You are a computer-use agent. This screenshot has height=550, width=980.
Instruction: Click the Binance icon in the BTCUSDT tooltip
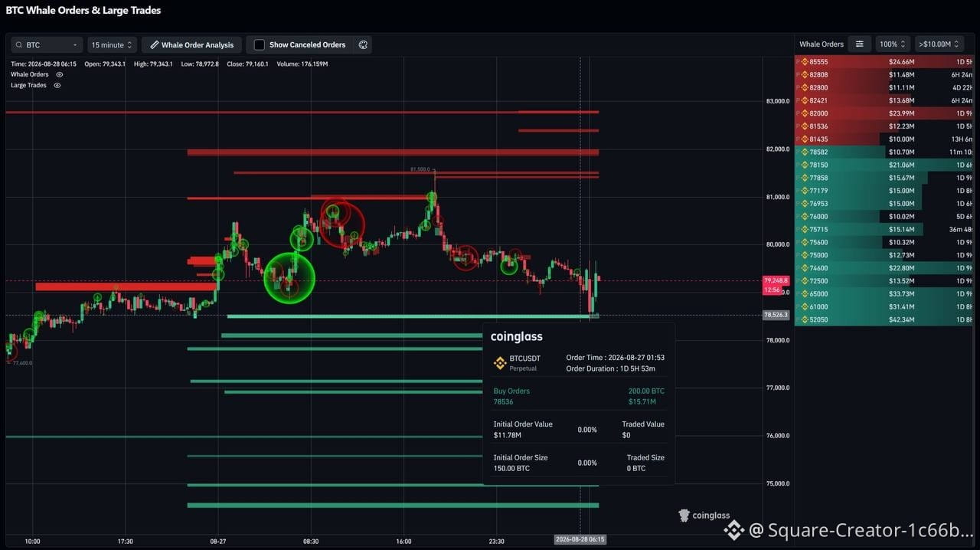(x=499, y=362)
